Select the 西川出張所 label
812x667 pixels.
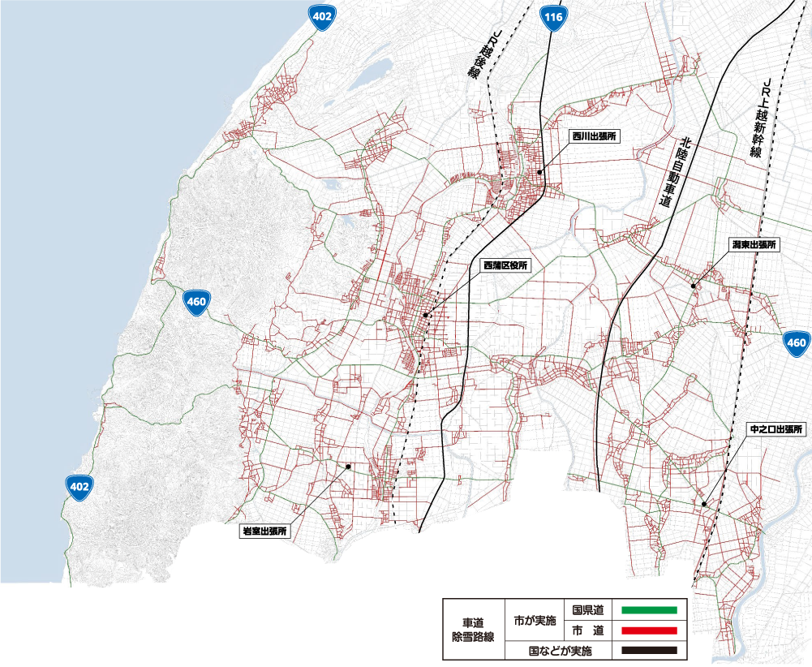(595, 136)
